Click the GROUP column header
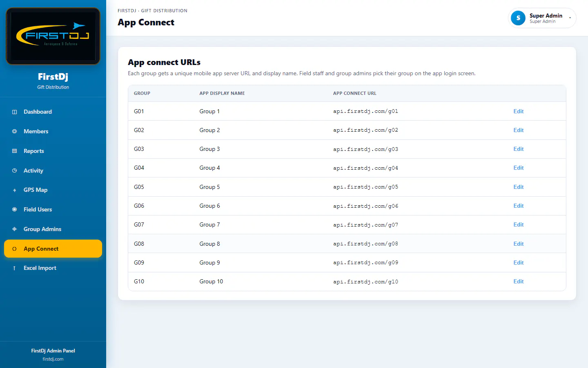This screenshot has height=368, width=588. pos(142,93)
